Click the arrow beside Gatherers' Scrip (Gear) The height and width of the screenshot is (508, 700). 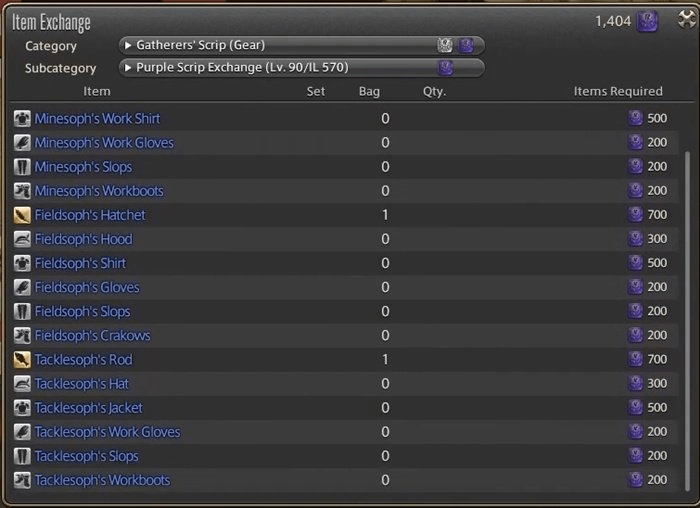click(x=128, y=45)
